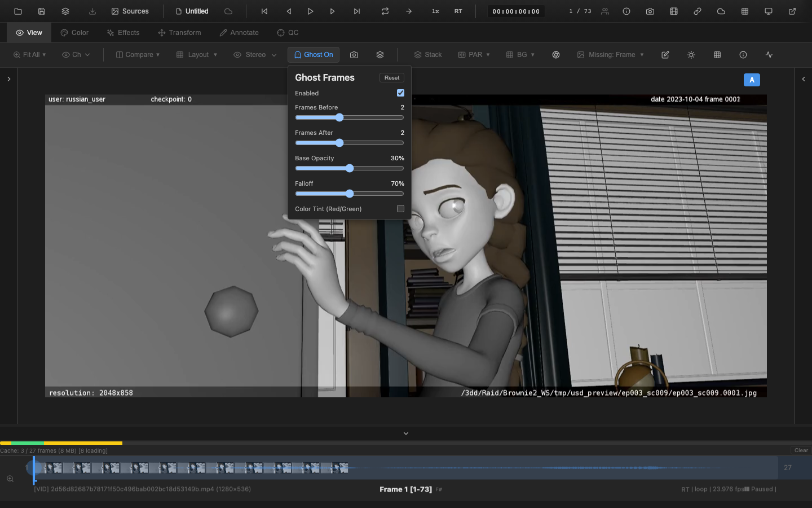The image size is (812, 508).
Task: Click the grid icon near the info icon
Action: coord(717,55)
